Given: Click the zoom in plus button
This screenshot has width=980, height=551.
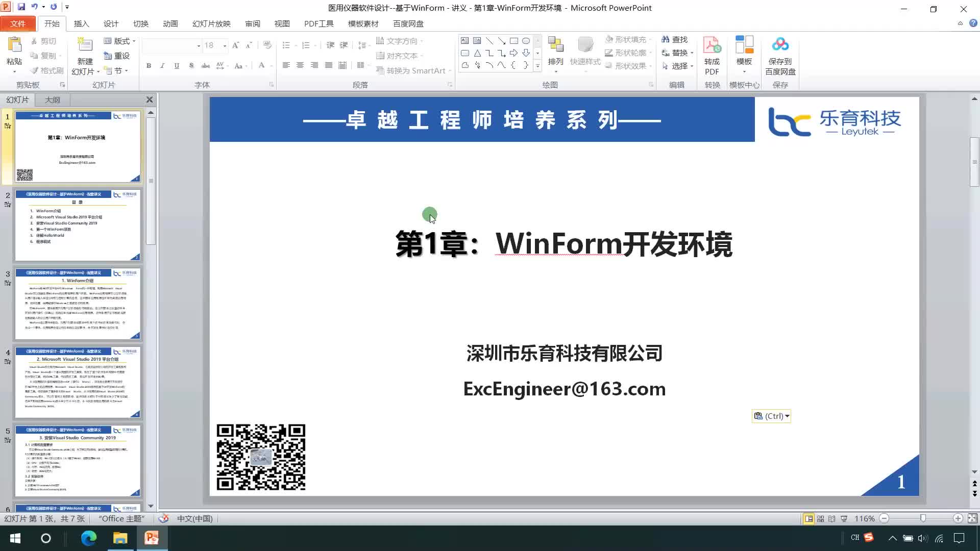Looking at the screenshot, I should coord(958,518).
